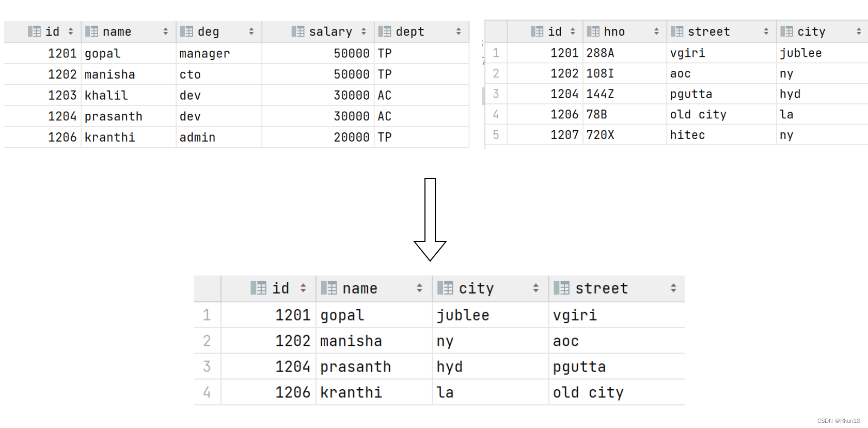Select the 30000 salary in khalil's row
The image size is (868, 428).
pyautogui.click(x=318, y=95)
